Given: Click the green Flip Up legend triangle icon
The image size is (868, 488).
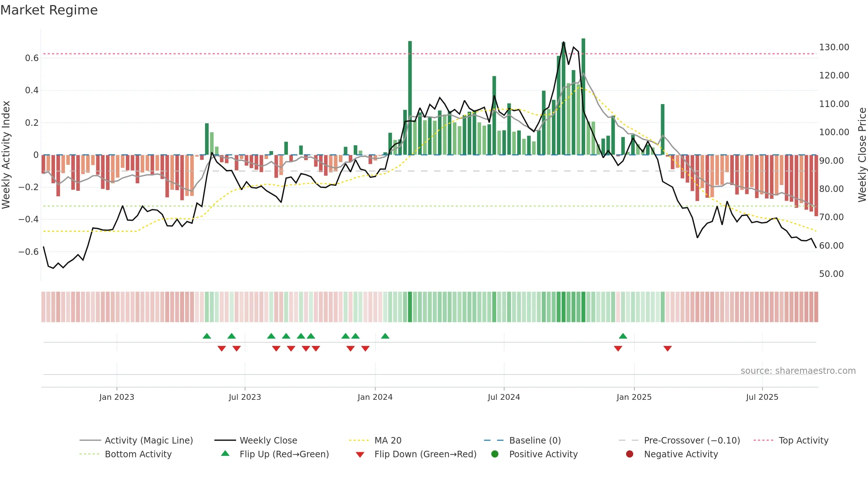Looking at the screenshot, I should click(x=225, y=453).
